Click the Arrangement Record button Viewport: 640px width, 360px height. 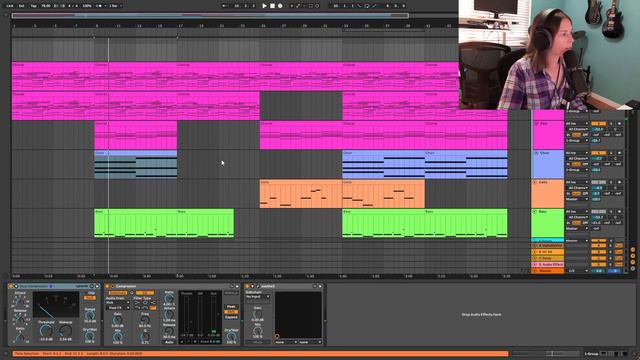click(x=280, y=6)
